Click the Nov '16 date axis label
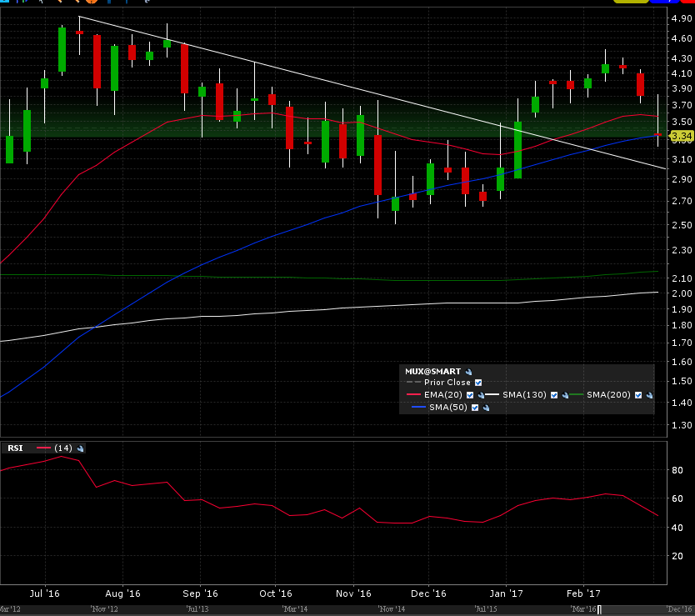Screen dimensions: 695x616 click(x=353, y=594)
